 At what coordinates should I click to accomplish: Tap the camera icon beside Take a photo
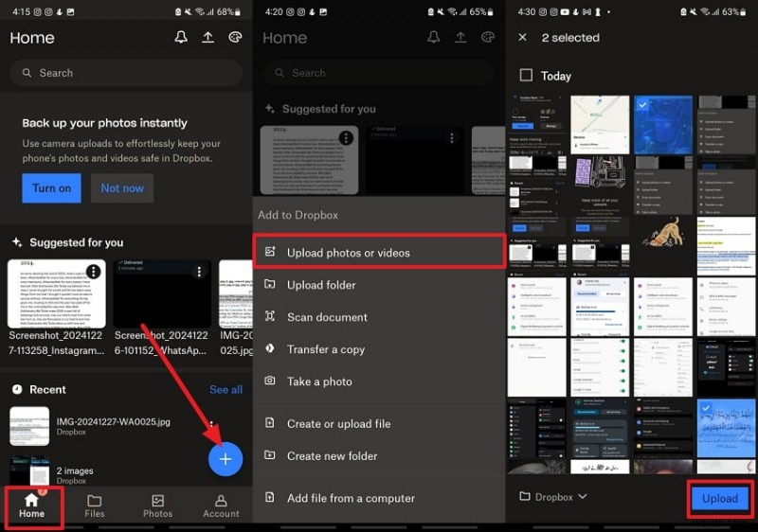[x=270, y=381]
